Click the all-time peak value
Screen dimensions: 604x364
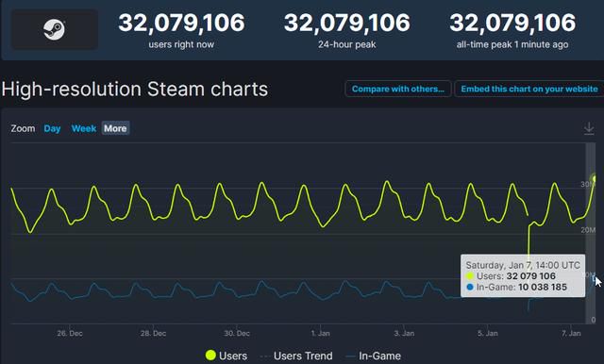[512, 23]
